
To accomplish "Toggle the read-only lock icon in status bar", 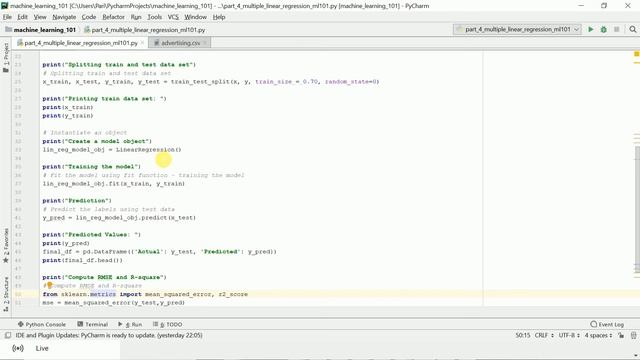I will [x=621, y=336].
